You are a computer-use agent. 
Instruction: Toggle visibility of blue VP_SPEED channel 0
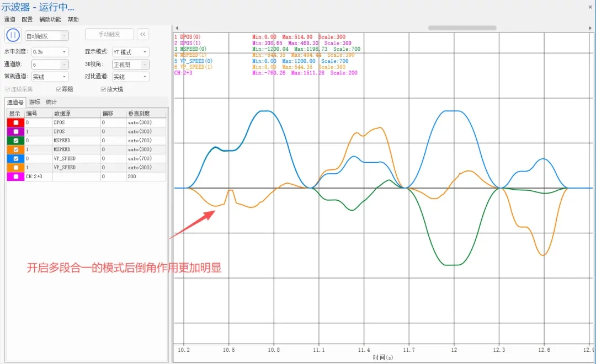pyautogui.click(x=16, y=158)
